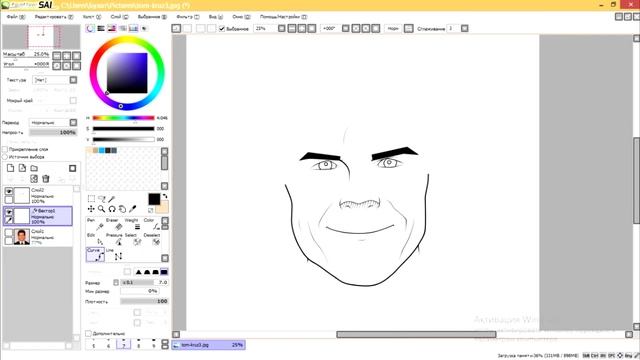Show the color wheel panel

[x=90, y=28]
